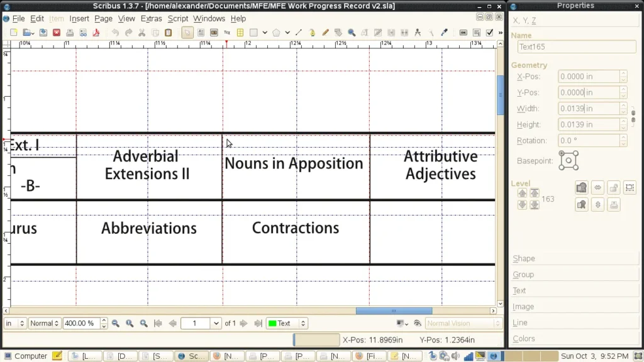The image size is (644, 362).
Task: Toggle the checkbox tool in PDF toolbar
Action: (x=490, y=33)
